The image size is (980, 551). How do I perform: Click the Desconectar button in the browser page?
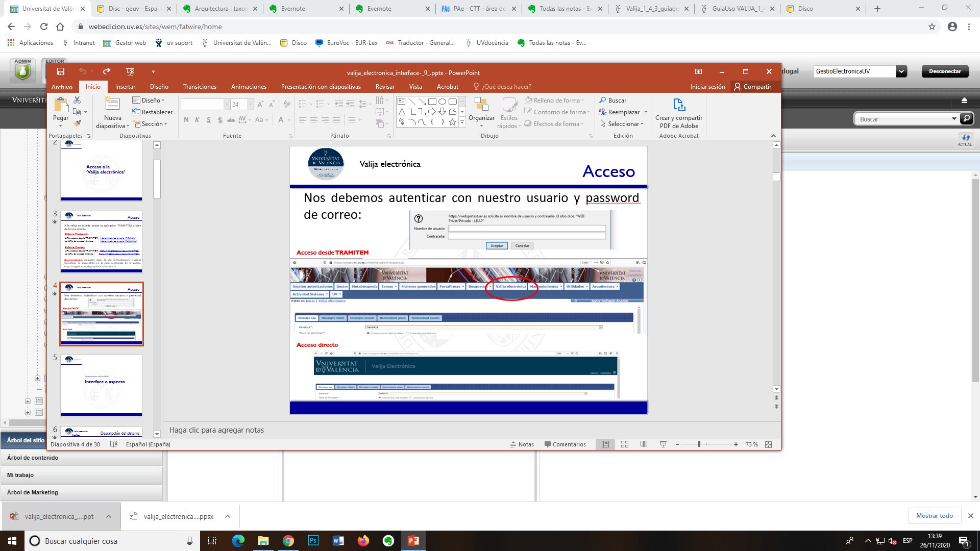(945, 71)
